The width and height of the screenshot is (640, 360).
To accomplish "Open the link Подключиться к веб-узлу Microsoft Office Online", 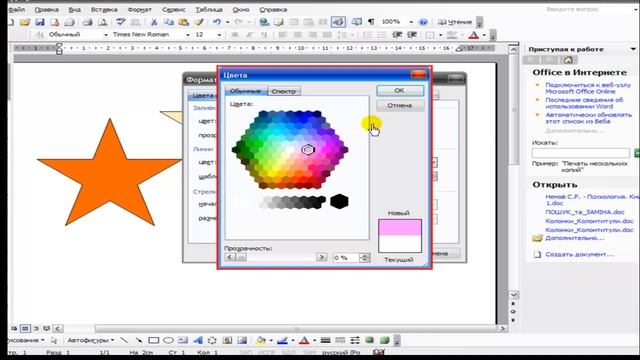I will [588, 88].
